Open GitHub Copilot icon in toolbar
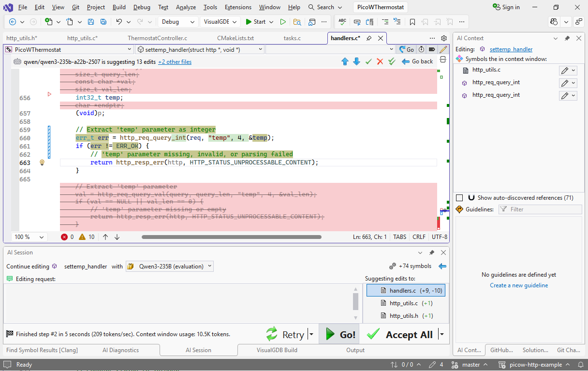Image resolution: width=588 pixels, height=371 pixels. tap(554, 22)
